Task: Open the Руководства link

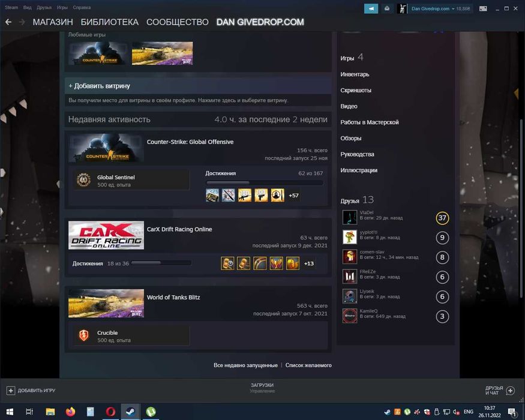Action: tap(357, 154)
